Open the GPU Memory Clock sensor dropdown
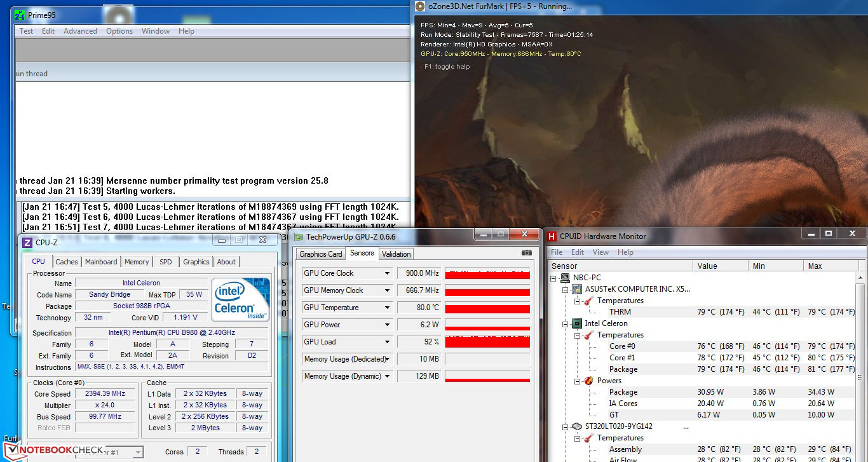The width and height of the screenshot is (868, 462). (x=387, y=290)
